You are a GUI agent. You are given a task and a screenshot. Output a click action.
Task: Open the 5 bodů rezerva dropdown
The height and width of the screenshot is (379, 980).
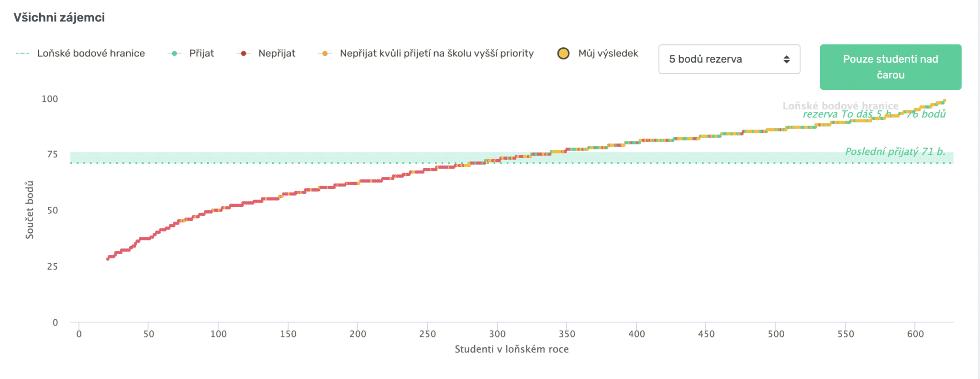click(x=729, y=59)
